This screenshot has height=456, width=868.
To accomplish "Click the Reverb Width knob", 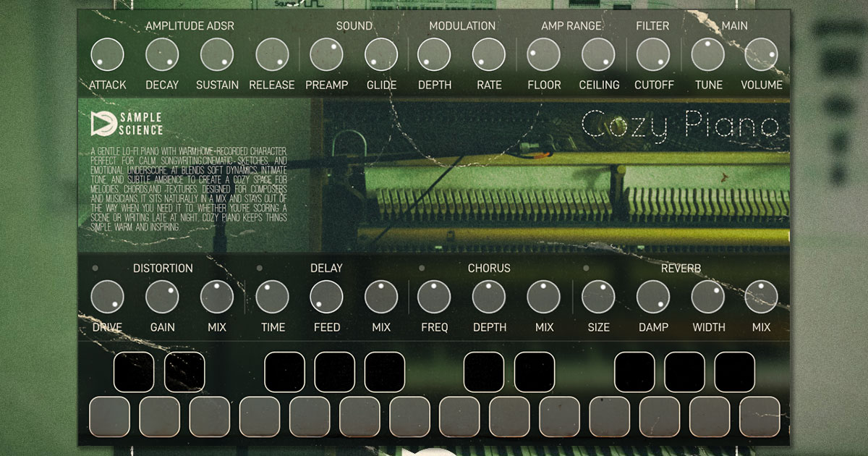I will coord(708,297).
